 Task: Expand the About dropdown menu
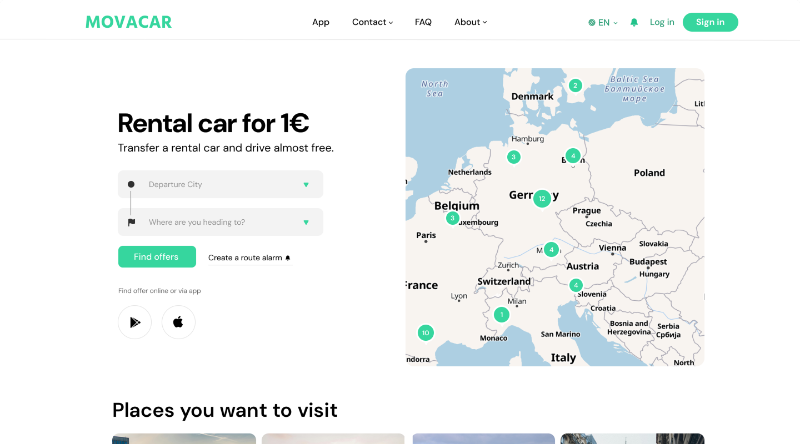470,22
